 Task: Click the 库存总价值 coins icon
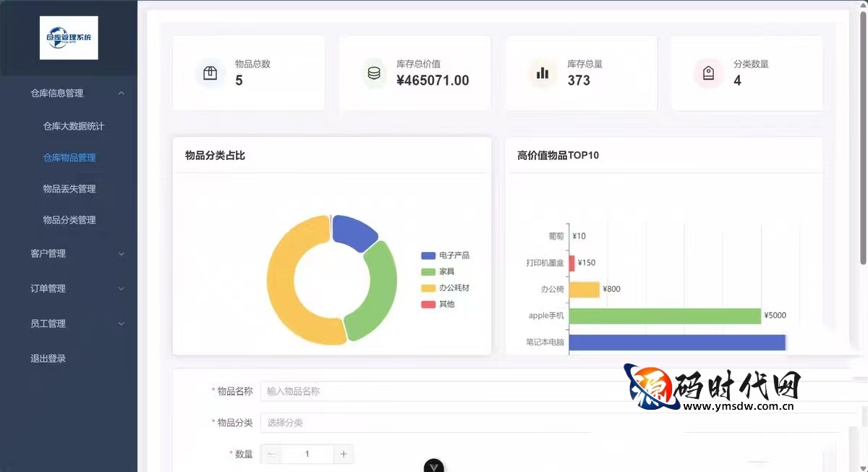pyautogui.click(x=375, y=72)
